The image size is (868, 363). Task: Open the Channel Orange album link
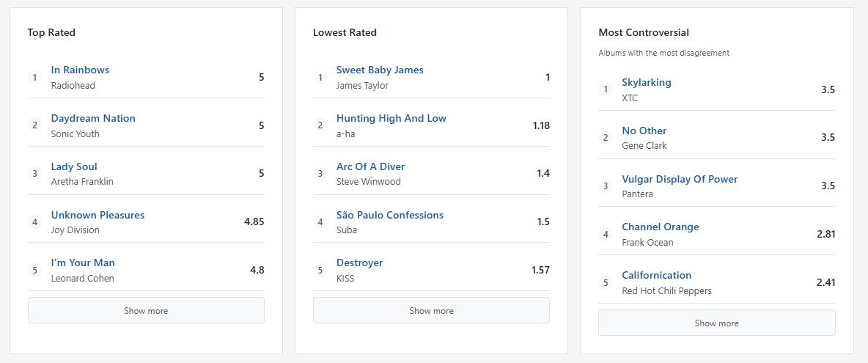661,227
